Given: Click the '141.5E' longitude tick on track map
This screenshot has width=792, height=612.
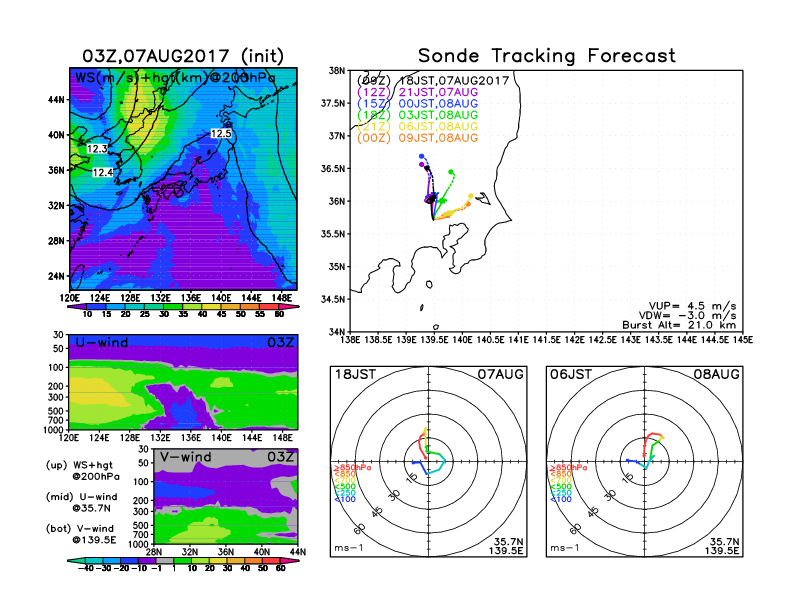Looking at the screenshot, I should (x=546, y=340).
